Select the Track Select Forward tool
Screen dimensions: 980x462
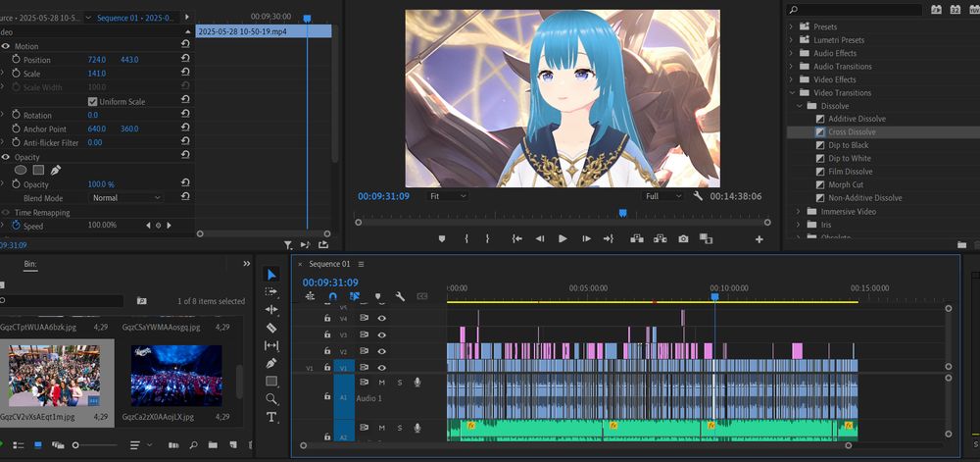click(271, 291)
